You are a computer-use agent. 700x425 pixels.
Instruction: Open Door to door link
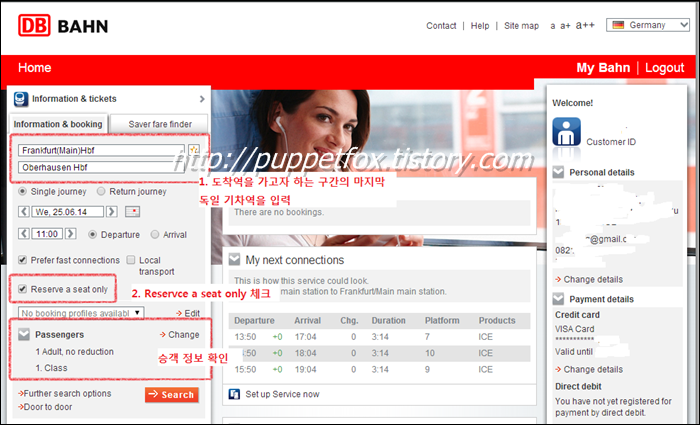[x=45, y=407]
